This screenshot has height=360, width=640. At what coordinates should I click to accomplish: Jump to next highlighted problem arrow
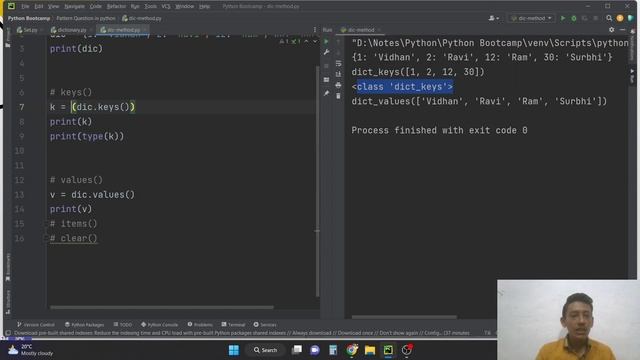tap(315, 42)
